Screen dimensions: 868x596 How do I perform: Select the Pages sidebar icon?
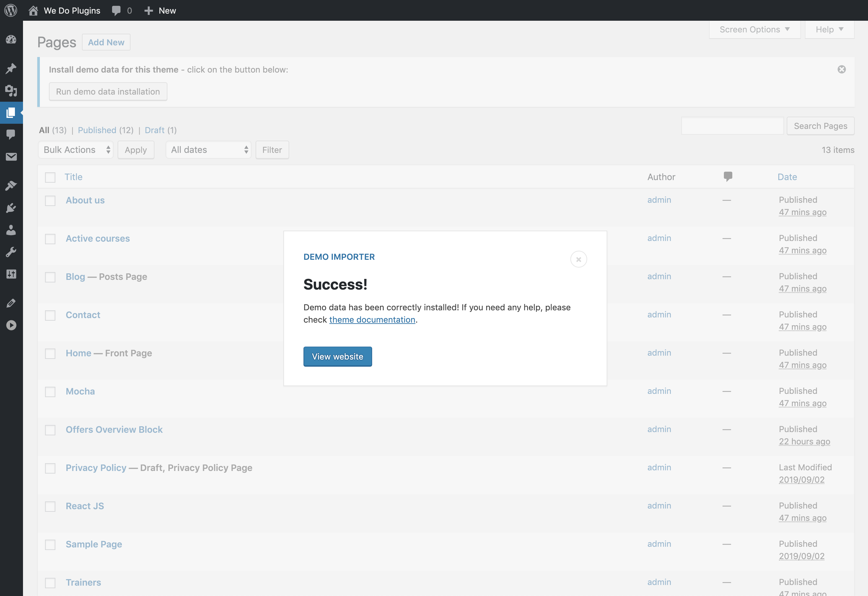point(11,112)
